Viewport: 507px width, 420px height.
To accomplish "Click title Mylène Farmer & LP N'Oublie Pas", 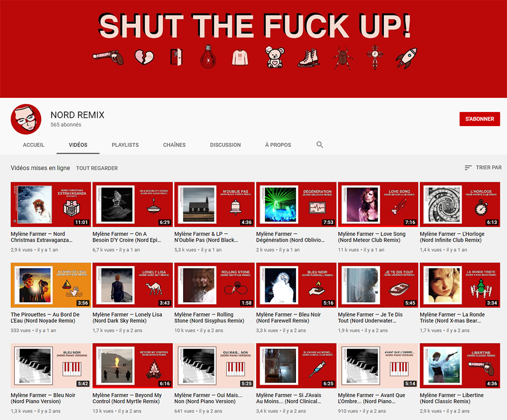I will [206, 237].
